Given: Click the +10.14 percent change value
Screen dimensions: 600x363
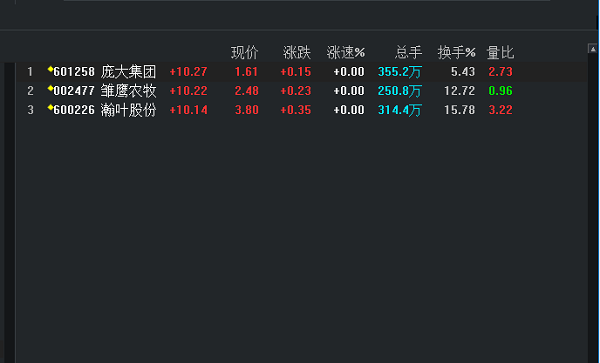Looking at the screenshot, I should (x=188, y=110).
